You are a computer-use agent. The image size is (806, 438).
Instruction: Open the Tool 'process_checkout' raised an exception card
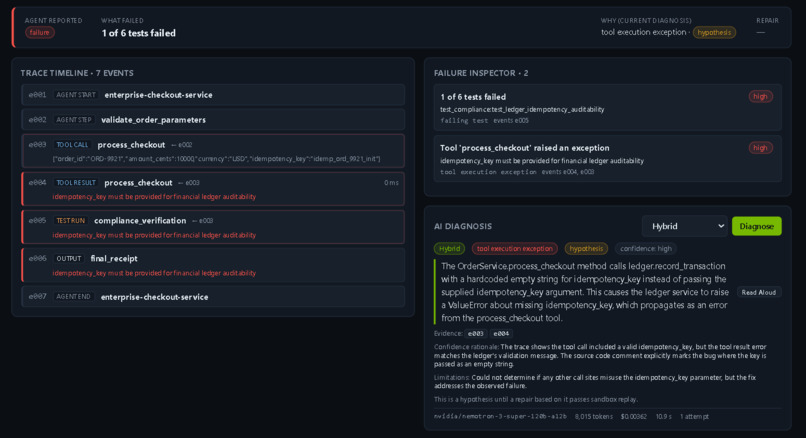(x=608, y=159)
